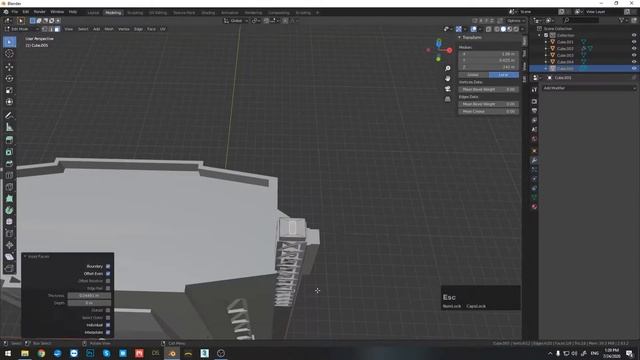Select the Measure tool
The height and width of the screenshot is (360, 640).
[9, 127]
